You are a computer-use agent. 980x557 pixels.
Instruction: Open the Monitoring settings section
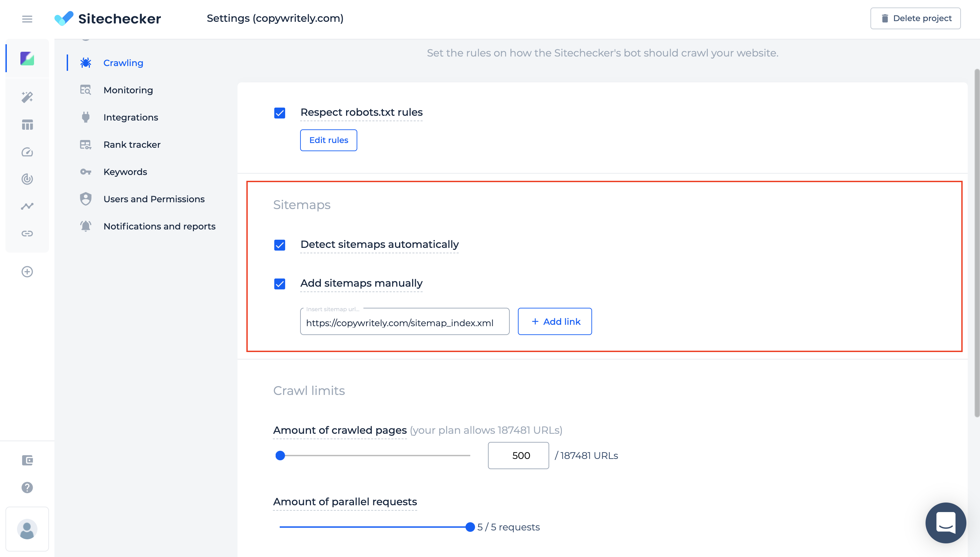point(128,90)
